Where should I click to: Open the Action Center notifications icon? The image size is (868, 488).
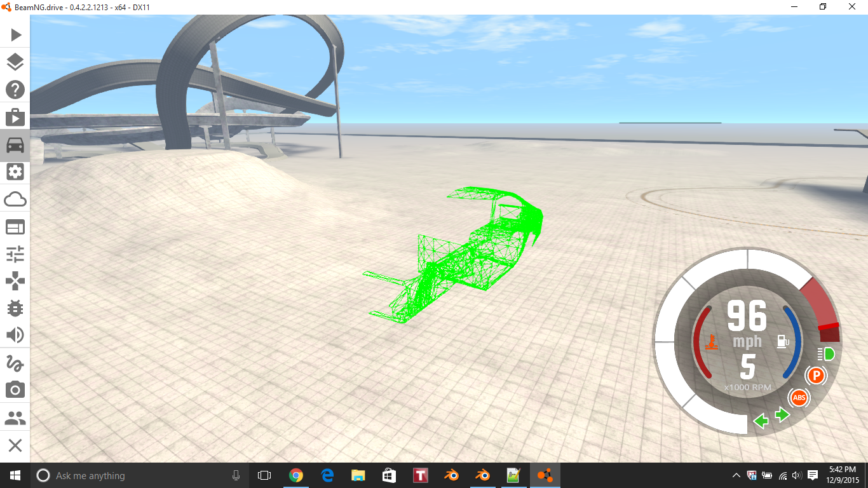pos(813,475)
